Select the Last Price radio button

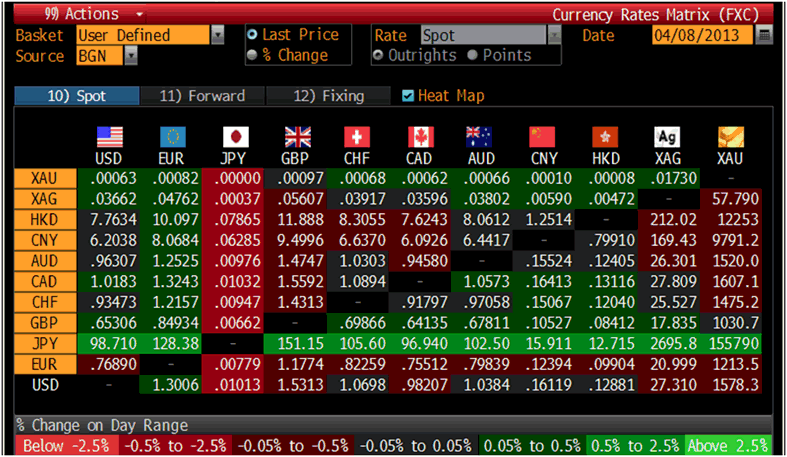[x=252, y=35]
